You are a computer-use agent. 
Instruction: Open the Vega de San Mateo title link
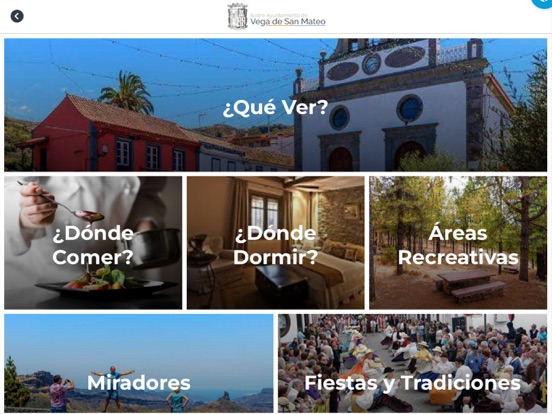(x=288, y=22)
